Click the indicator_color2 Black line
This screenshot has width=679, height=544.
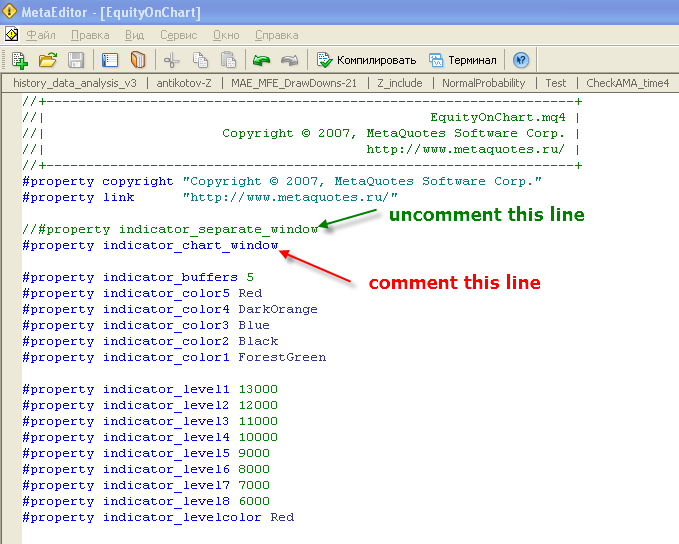(x=150, y=341)
